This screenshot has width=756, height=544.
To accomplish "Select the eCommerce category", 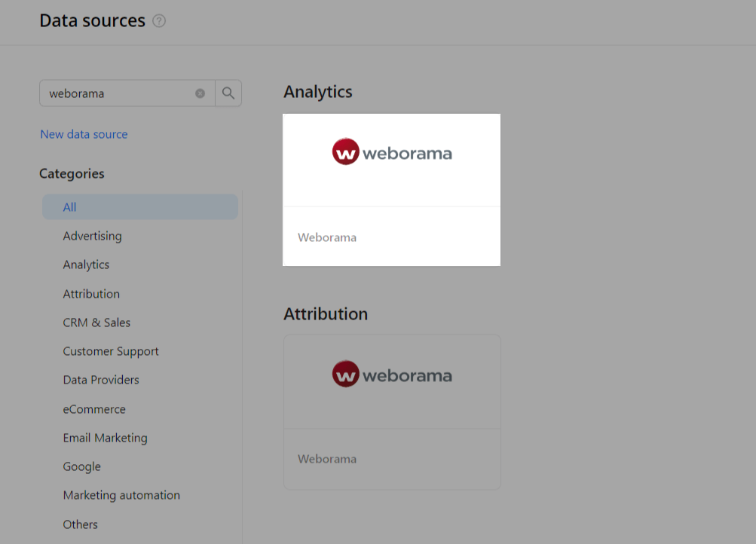I will (x=94, y=409).
